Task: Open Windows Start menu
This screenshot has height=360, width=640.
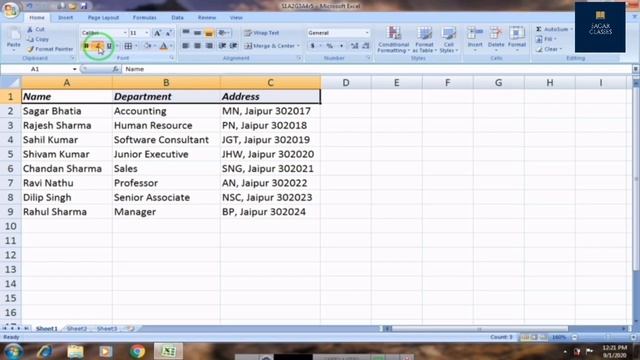Action: [x=13, y=351]
